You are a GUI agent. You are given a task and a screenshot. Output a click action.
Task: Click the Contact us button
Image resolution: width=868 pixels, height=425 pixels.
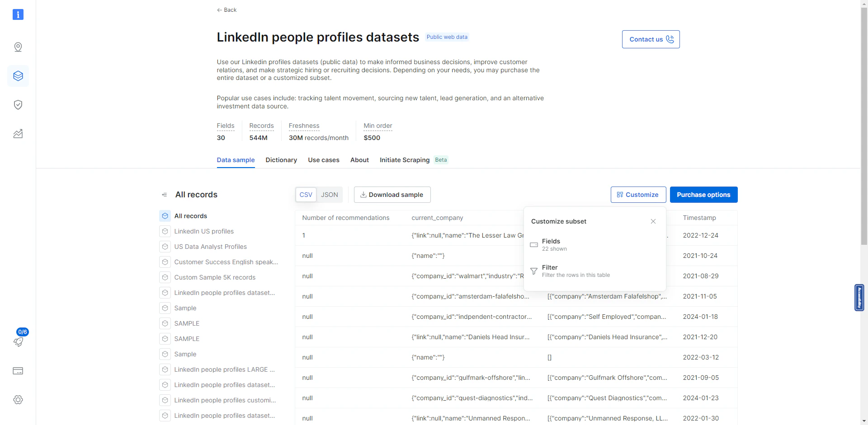pyautogui.click(x=651, y=39)
